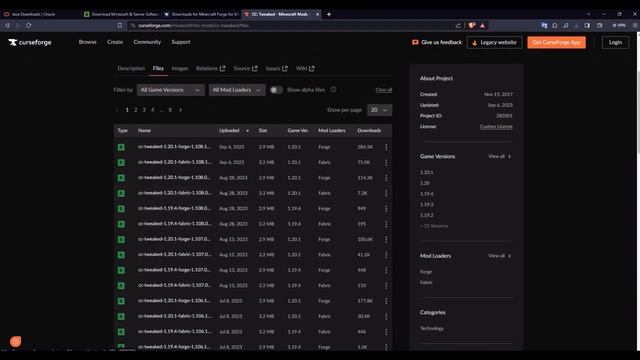
Task: Go to page 2 of the files list
Action: 136,110
